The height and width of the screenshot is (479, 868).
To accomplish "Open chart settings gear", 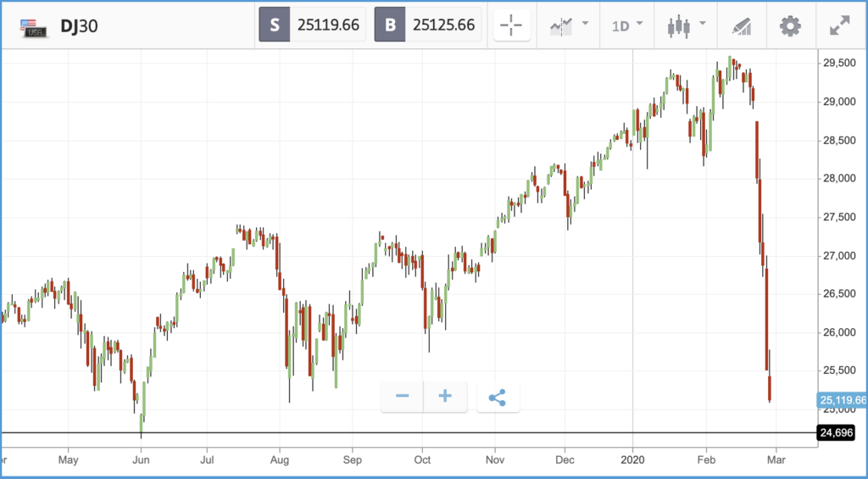I will tap(790, 25).
